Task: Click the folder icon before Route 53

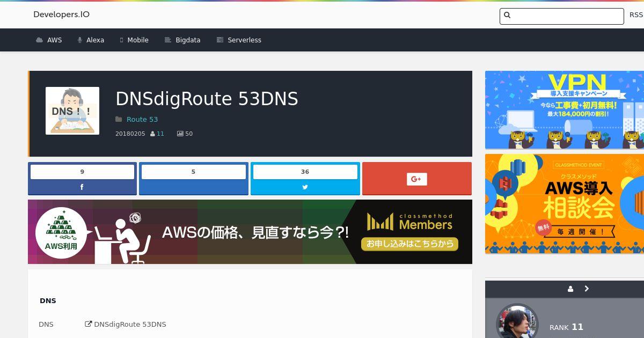Action: 119,120
